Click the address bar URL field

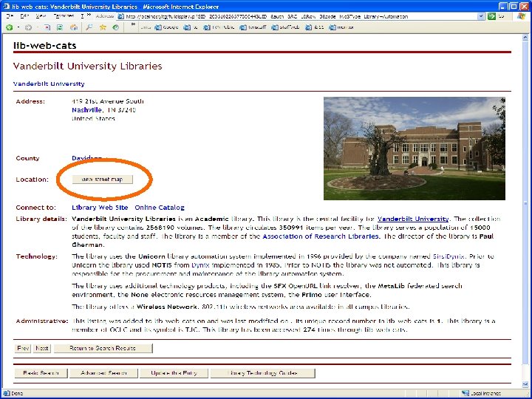click(301, 16)
